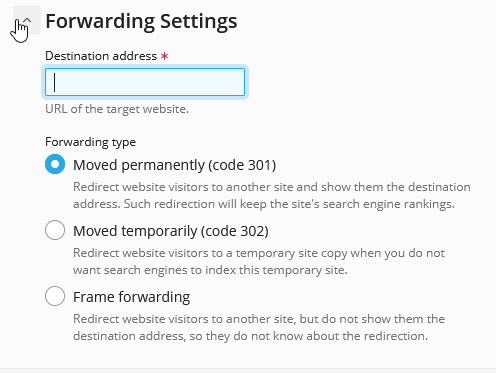The width and height of the screenshot is (496, 373).
Task: Click the 'search engine rankings' description line
Action: (264, 204)
